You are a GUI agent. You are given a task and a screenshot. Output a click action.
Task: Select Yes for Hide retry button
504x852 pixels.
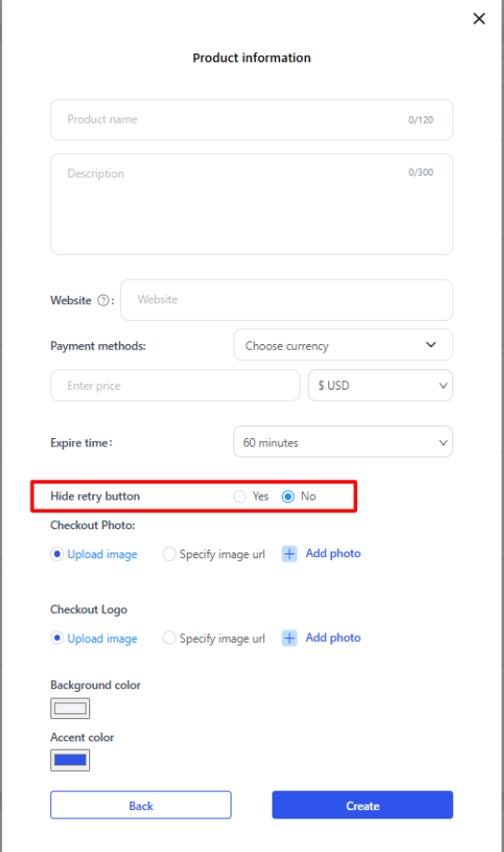coord(240,497)
